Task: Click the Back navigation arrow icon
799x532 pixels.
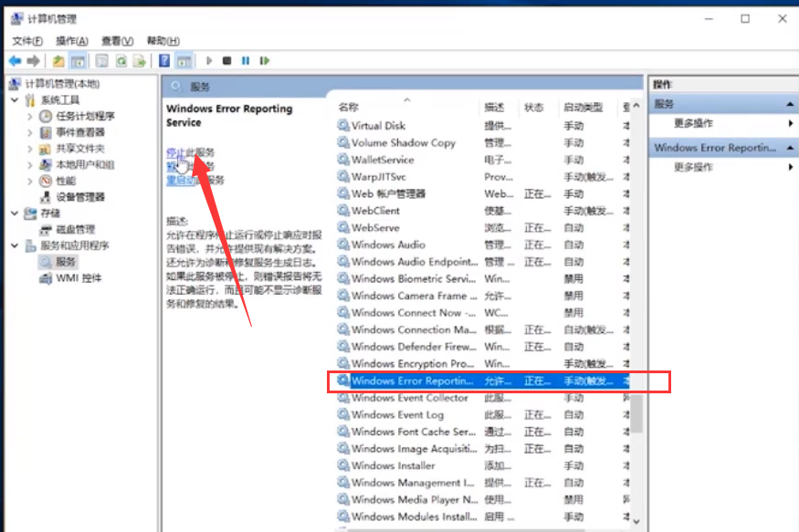Action: click(14, 60)
